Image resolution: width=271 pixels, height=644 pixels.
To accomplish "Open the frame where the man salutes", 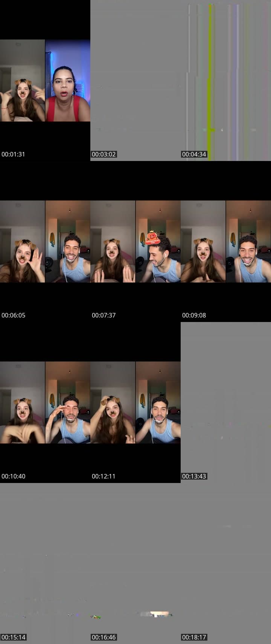I will click(68, 403).
